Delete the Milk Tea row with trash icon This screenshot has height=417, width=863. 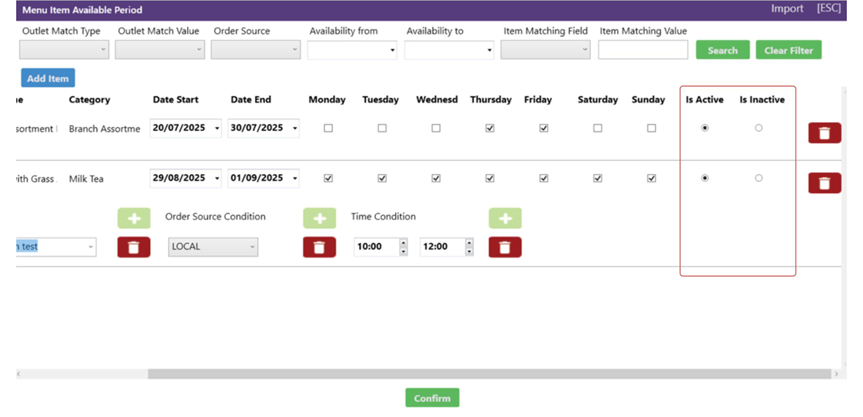(824, 182)
